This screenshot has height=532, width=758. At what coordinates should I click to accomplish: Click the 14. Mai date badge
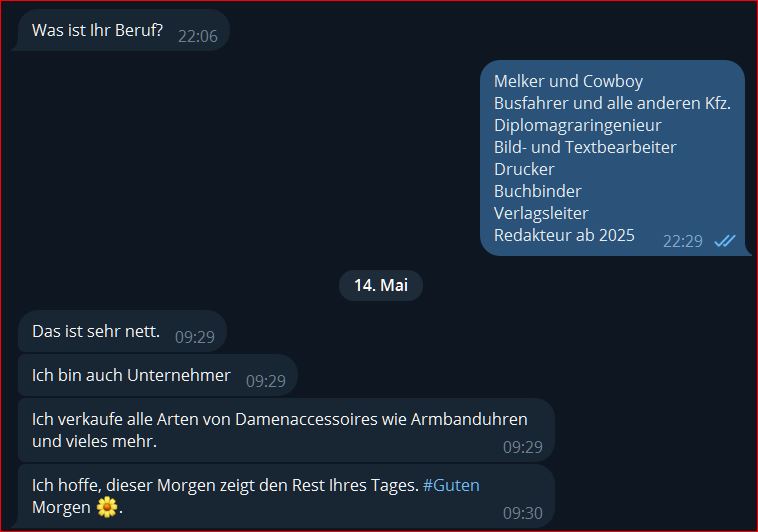[381, 285]
